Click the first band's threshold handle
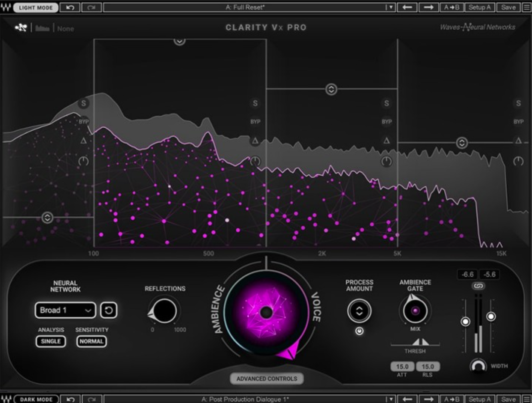Viewport: 532px width, 403px height. coord(47,217)
